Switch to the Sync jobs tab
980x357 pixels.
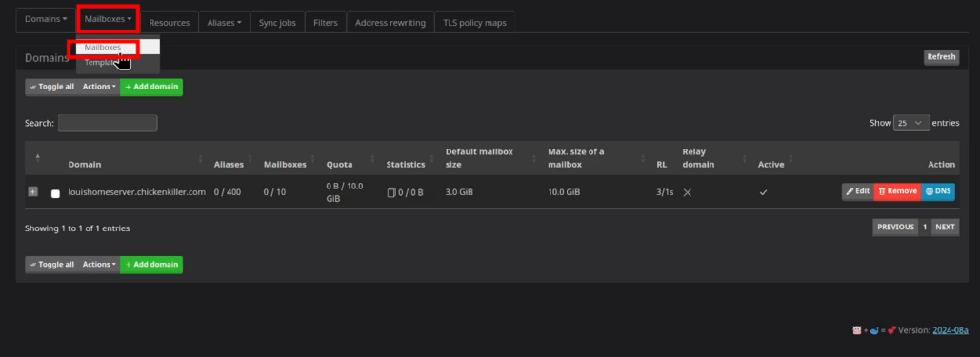(x=277, y=23)
